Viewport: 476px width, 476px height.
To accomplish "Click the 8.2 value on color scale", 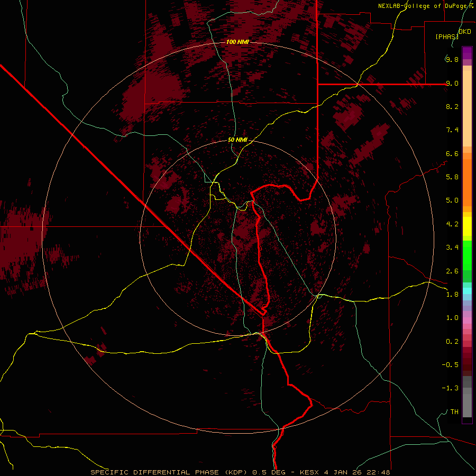I will click(452, 106).
